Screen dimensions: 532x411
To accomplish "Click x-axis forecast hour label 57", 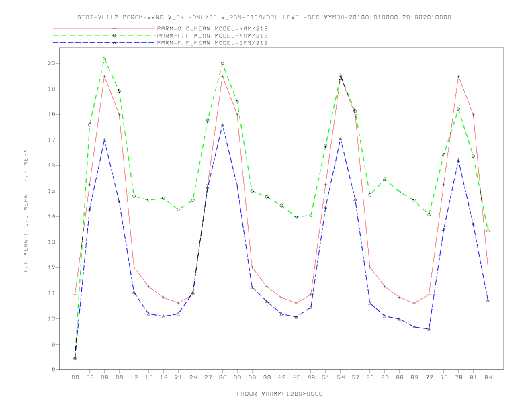I will pos(355,377).
